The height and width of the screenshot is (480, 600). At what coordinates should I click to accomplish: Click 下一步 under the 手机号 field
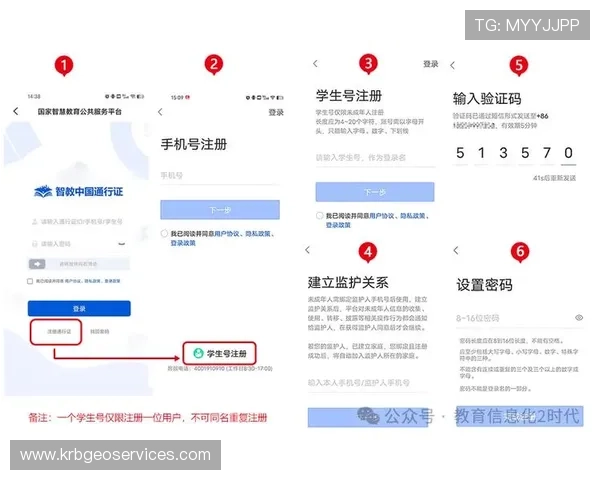(220, 210)
